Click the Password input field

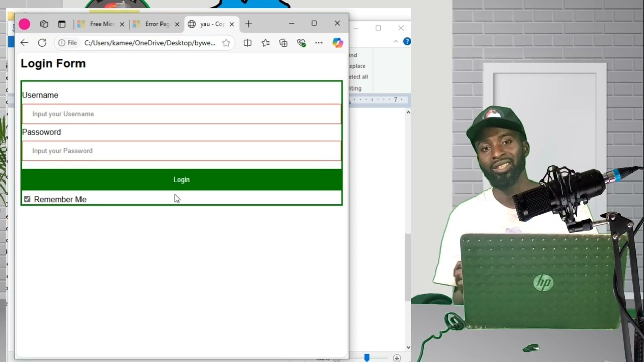(x=181, y=151)
